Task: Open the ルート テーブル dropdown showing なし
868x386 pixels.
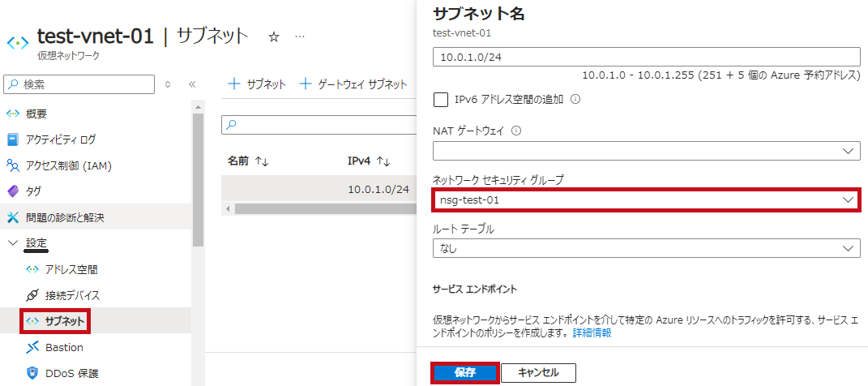Action: [647, 249]
